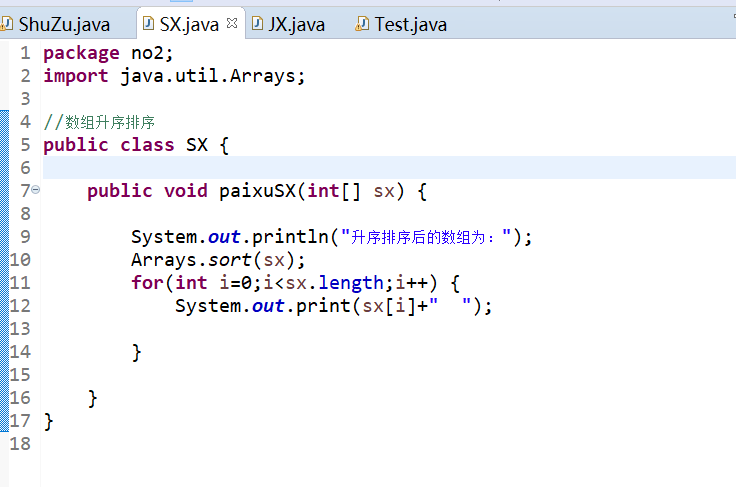Click the Chinese comment on line 4
The width and height of the screenshot is (736, 487).
tap(99, 122)
